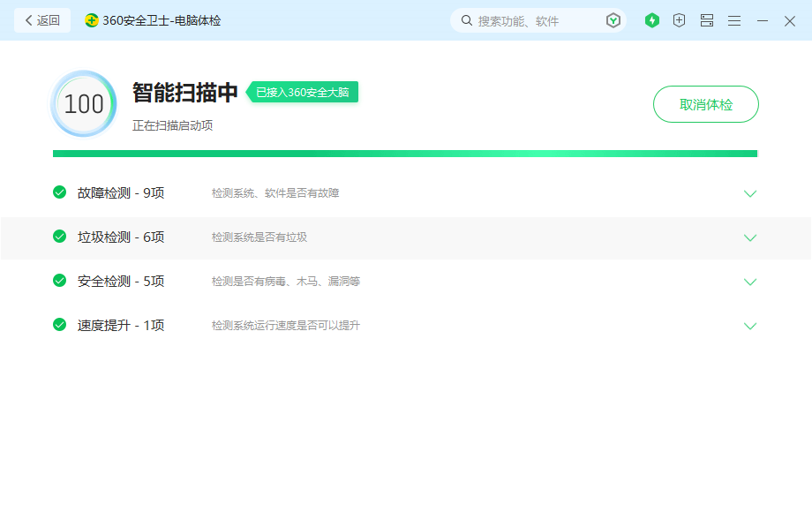Click the 检测系统、软件是否有故障 description
Viewport: 812px width, 512px height.
point(275,193)
